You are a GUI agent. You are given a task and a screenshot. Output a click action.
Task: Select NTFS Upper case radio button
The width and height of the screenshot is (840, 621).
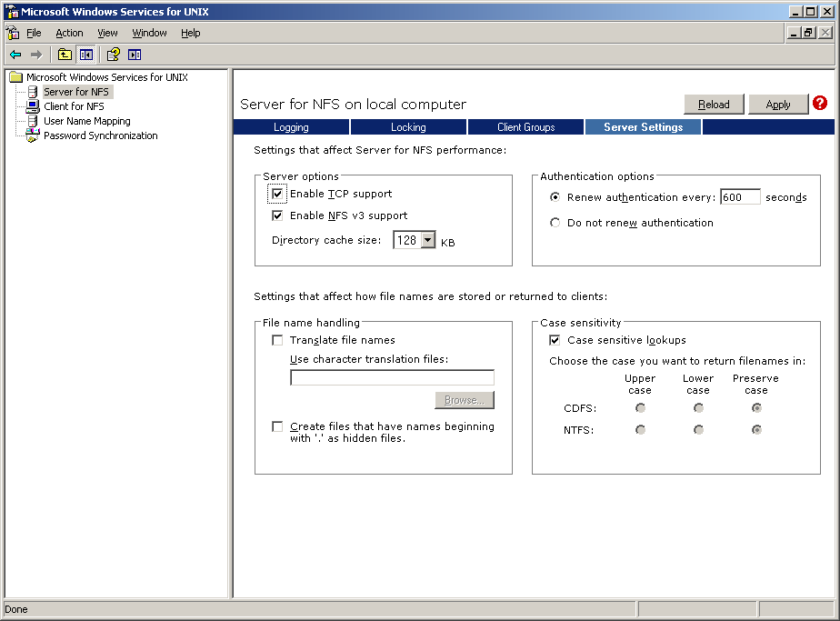pos(640,430)
